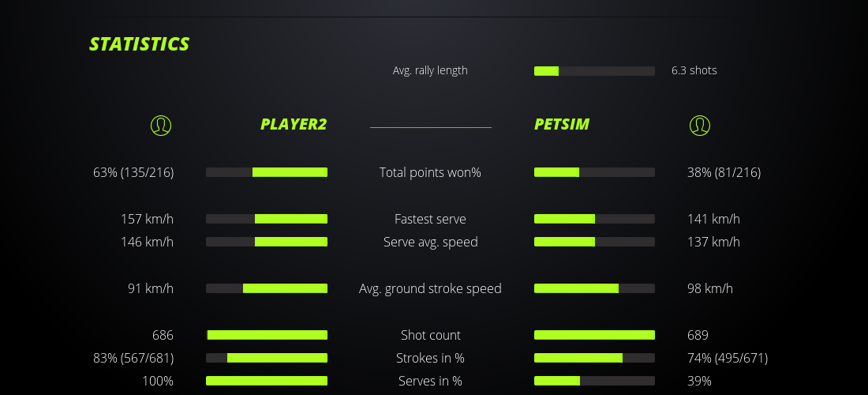This screenshot has width=868, height=395.
Task: Select the PETSIM name heading
Action: [x=562, y=124]
